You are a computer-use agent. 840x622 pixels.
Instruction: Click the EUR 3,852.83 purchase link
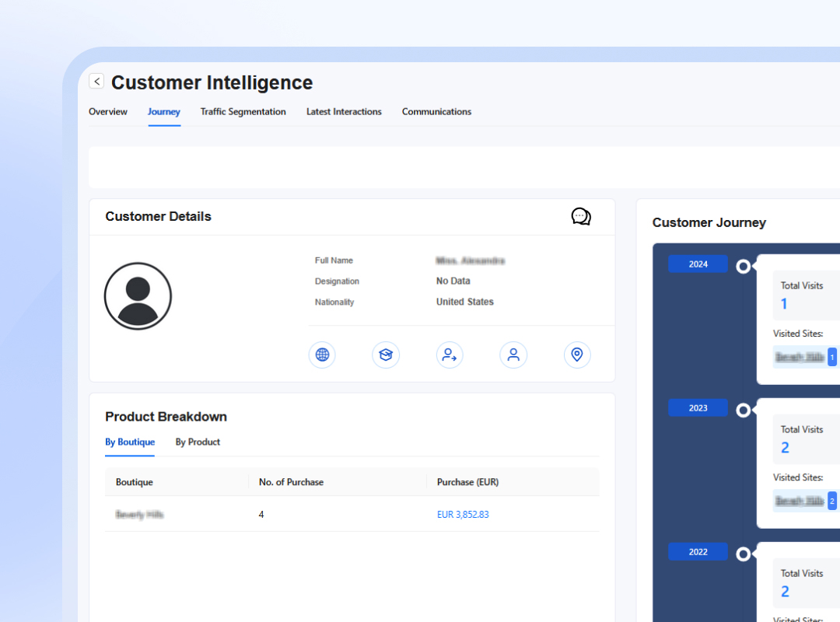pos(463,514)
